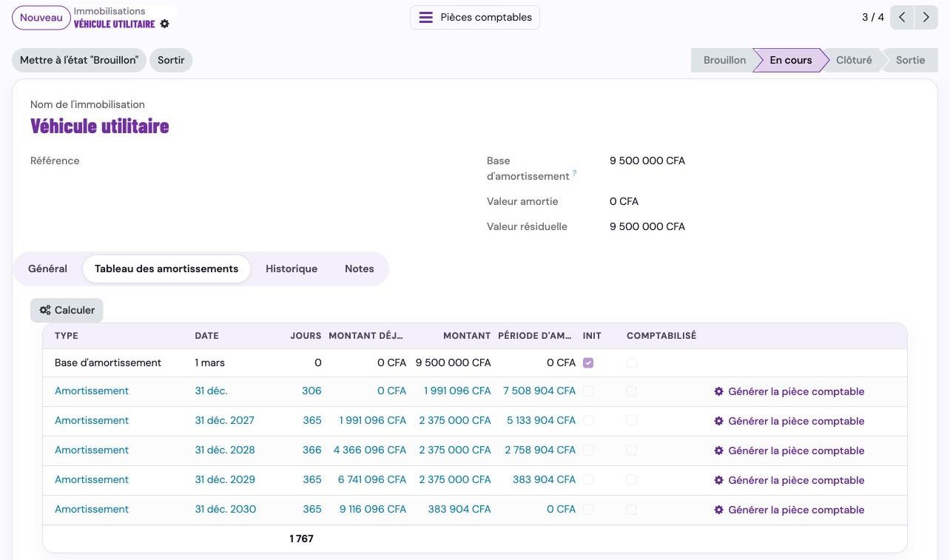Click the hamburger icon on Pièces comptables
950x560 pixels.
(426, 17)
